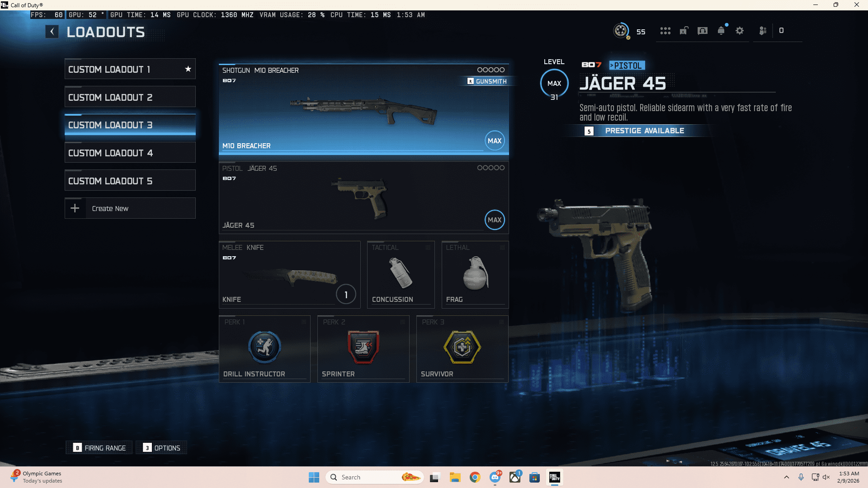The image size is (868, 488).
Task: Select the Concussion tactical grenade slot
Action: tap(401, 275)
